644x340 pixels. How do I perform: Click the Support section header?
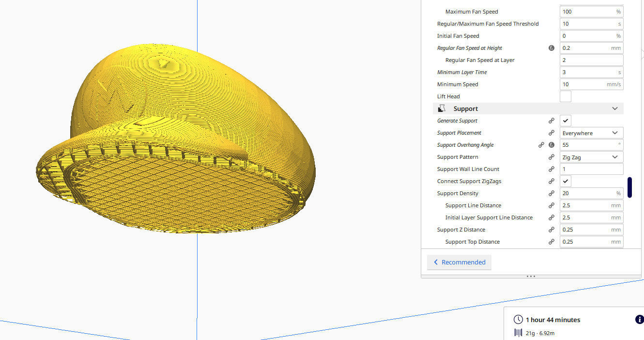click(x=528, y=108)
